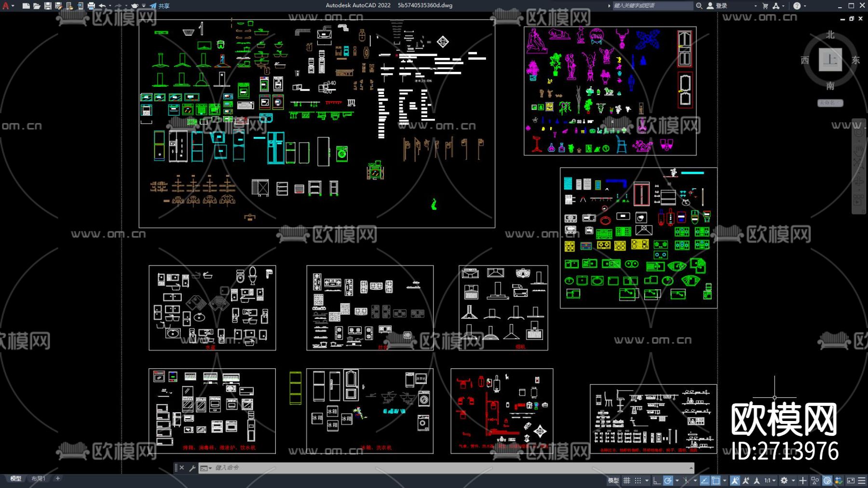The height and width of the screenshot is (488, 868).
Task: Customize the Quick Access Toolbar dropdown
Action: 144,6
